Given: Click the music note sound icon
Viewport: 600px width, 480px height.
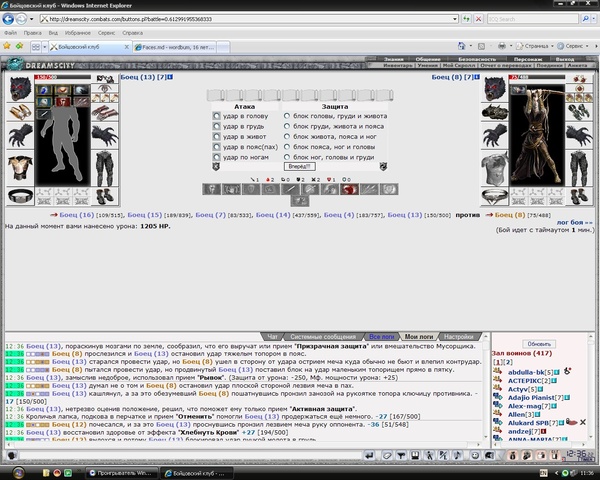Looking at the screenshot, I should click(457, 456).
